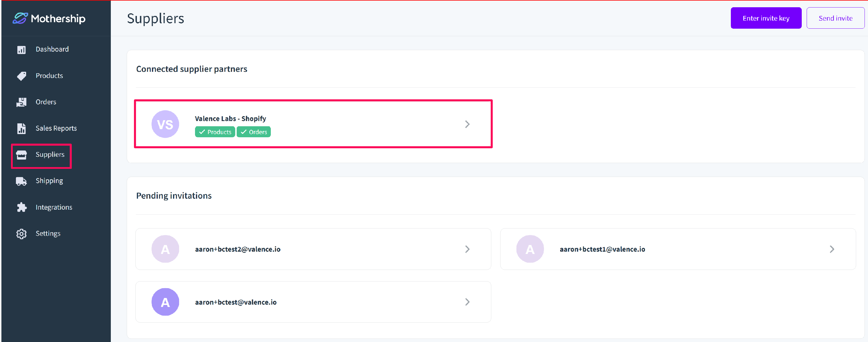Screen dimensions: 868x342
Task: Click the green Orders checkmark badge
Action: pyautogui.click(x=253, y=132)
